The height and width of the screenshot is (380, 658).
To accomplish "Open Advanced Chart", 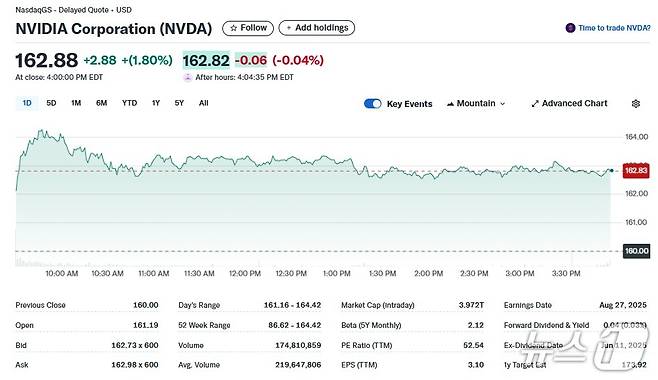I will [x=569, y=104].
